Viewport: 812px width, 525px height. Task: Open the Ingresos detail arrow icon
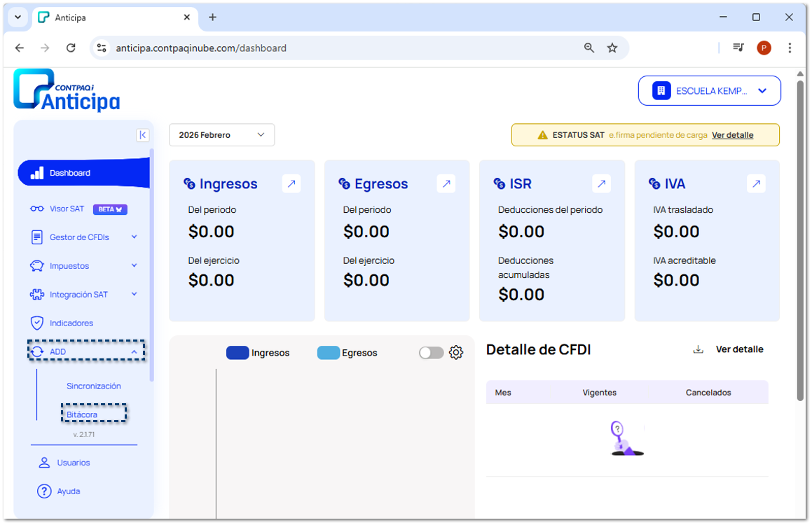[x=291, y=184]
